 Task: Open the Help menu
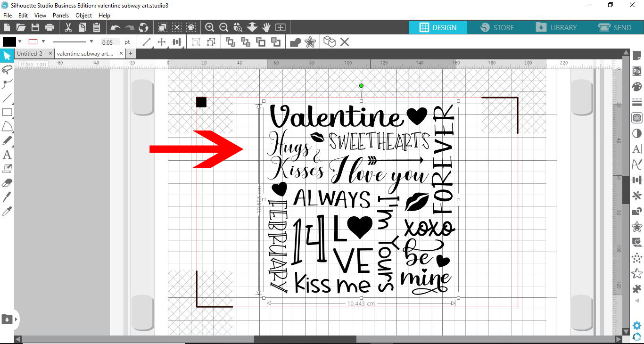(104, 16)
